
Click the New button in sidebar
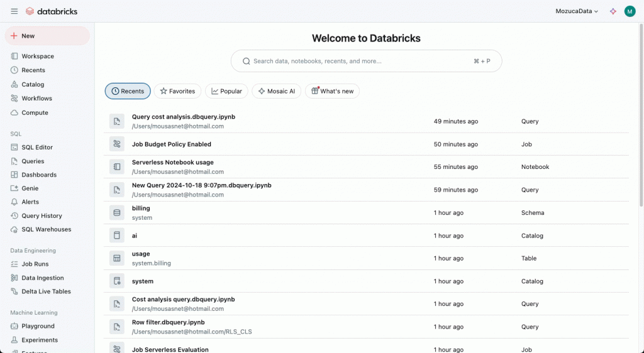[47, 36]
